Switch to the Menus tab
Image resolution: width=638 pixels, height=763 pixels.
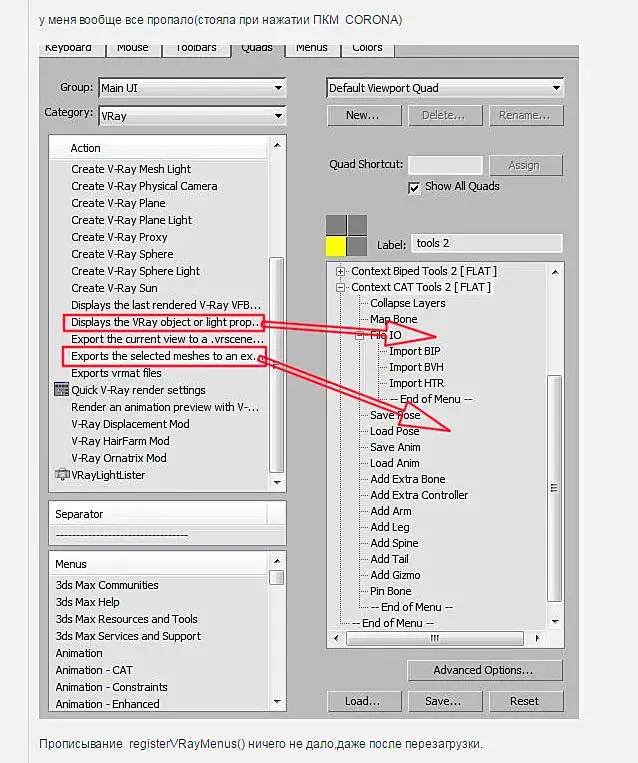(312, 50)
